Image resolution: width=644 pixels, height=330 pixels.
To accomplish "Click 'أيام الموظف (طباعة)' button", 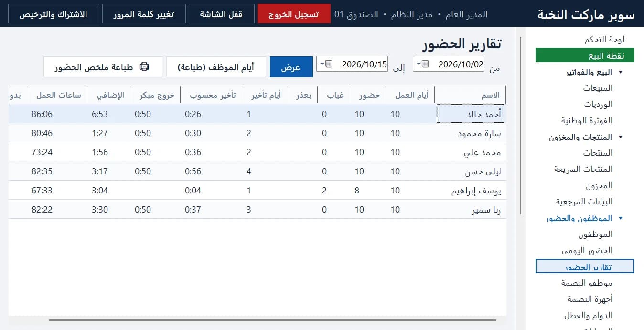I will point(216,67).
